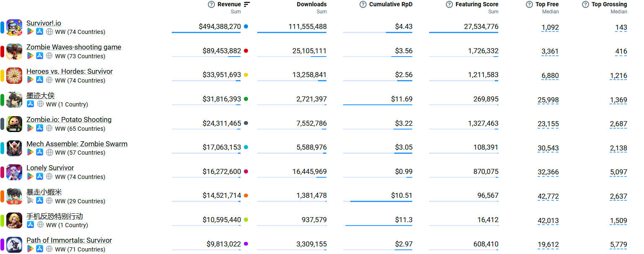Select App Store icon for Zombie.io: Potato Shooting
The width and height of the screenshot is (644, 254).
coord(40,128)
